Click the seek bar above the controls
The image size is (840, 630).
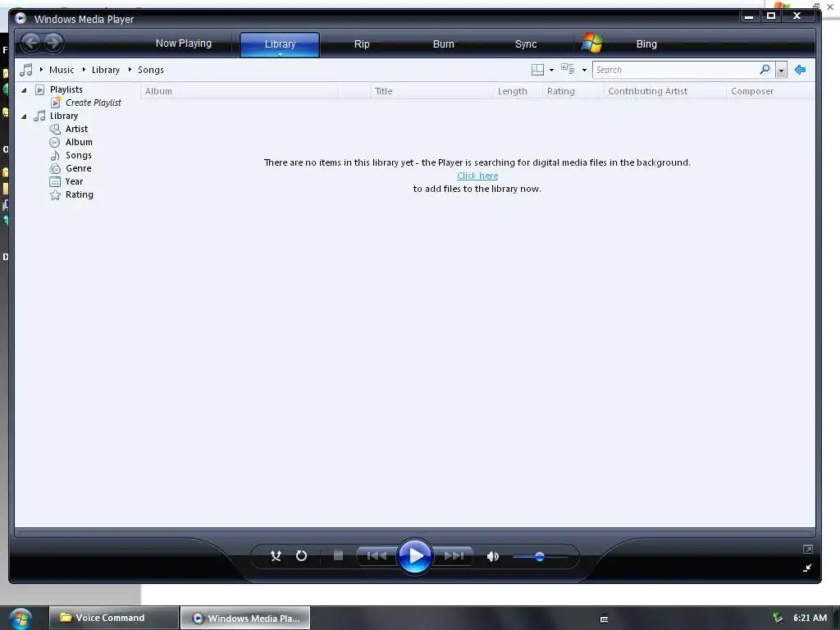pos(414,532)
